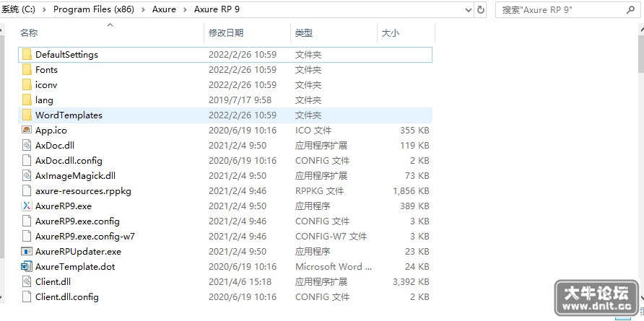Select the AxureRP9.exe.config file name
This screenshot has width=644, height=321.
tap(77, 221)
